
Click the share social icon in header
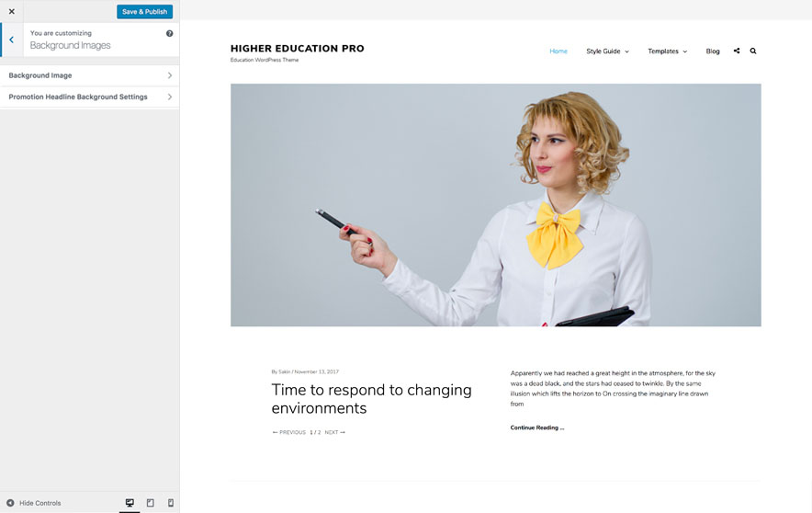(x=737, y=51)
